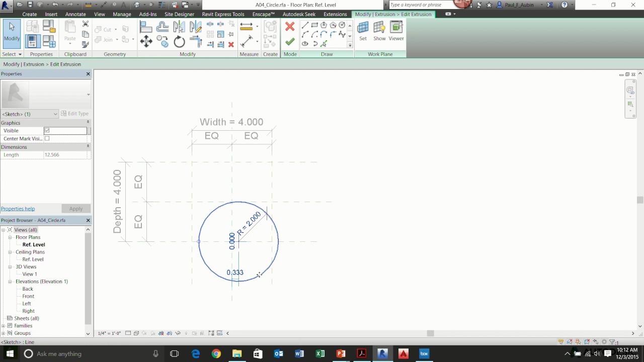Expand the Groups tree node
The image size is (644, 362).
[x=3, y=333]
